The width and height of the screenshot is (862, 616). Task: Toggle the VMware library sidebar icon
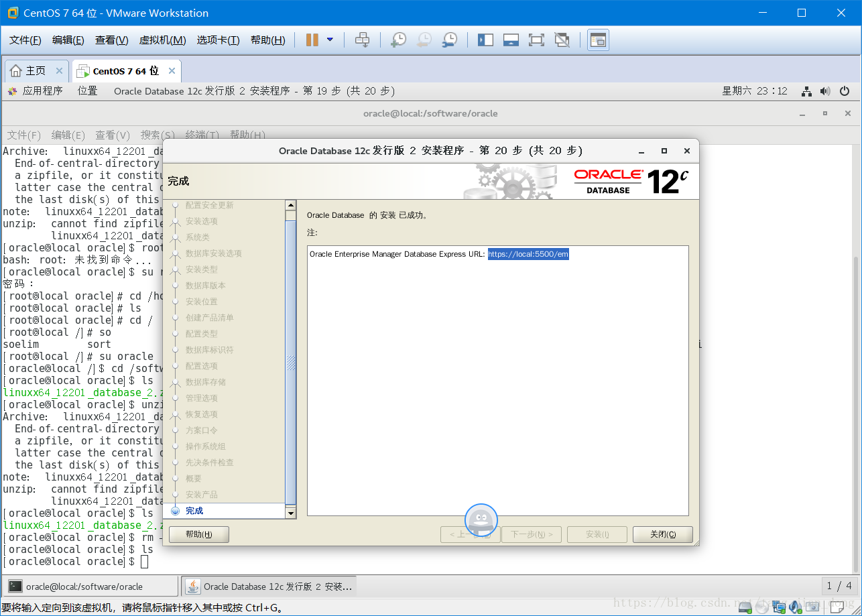click(x=485, y=40)
